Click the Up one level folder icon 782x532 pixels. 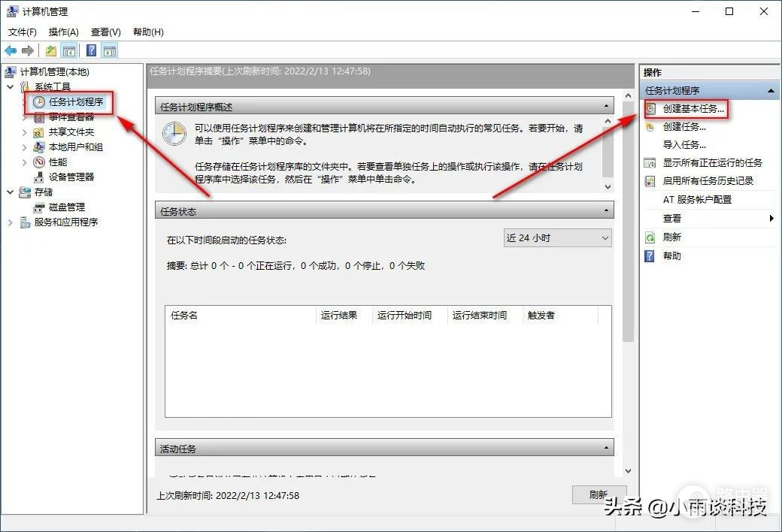(51, 50)
